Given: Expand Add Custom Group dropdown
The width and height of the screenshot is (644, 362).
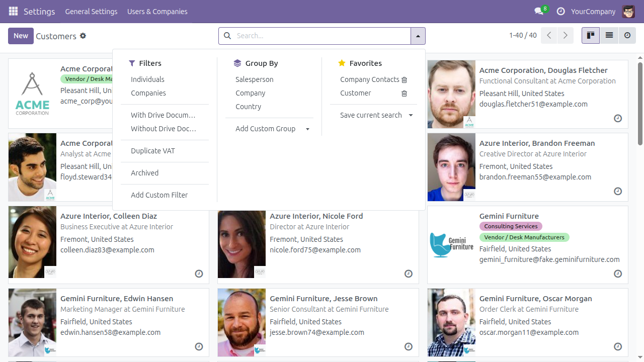Looking at the screenshot, I should pyautogui.click(x=272, y=129).
